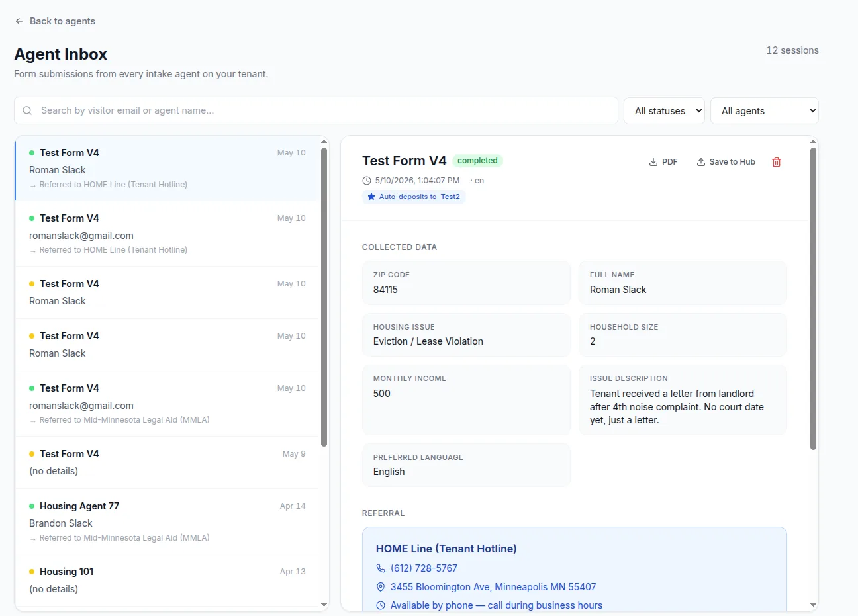Focus the search by visitor email field
Viewport: 858px width, 616px height.
point(316,110)
